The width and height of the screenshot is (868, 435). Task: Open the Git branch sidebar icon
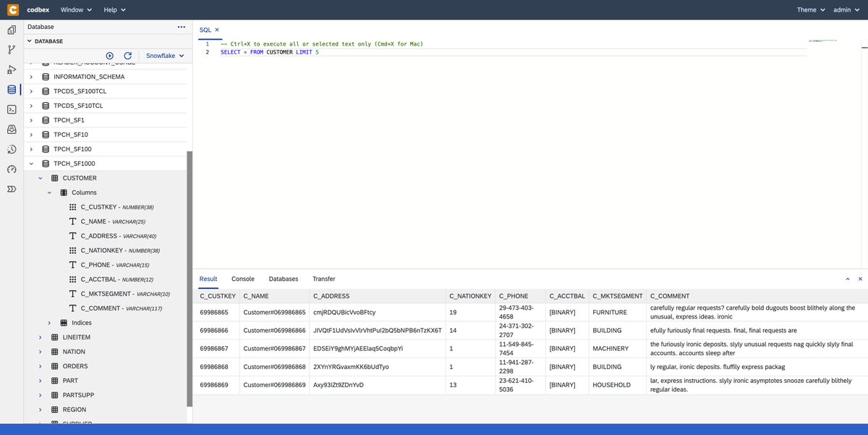12,50
